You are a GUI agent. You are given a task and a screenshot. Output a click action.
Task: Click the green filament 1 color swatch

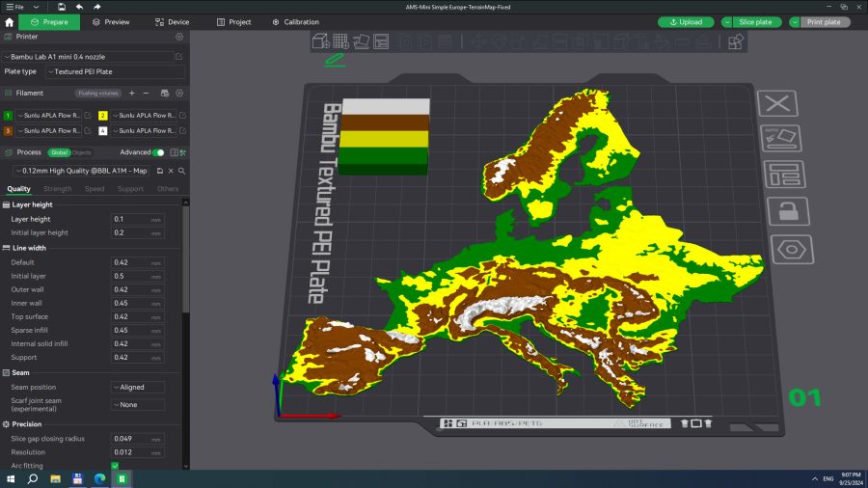point(8,115)
